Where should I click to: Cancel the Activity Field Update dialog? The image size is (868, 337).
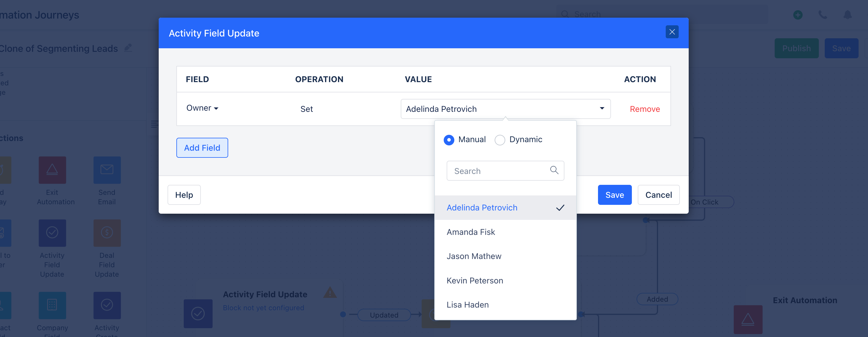tap(658, 195)
